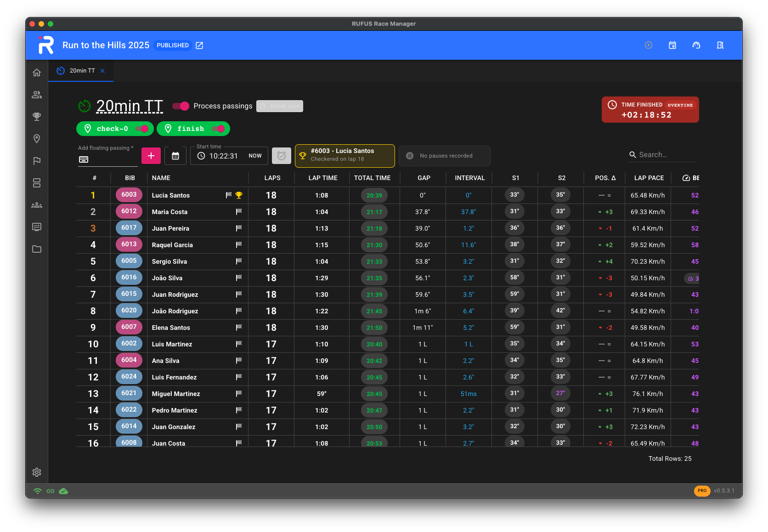Click the external link icon beside PUBLISHED
The image size is (768, 532).
pyautogui.click(x=199, y=45)
